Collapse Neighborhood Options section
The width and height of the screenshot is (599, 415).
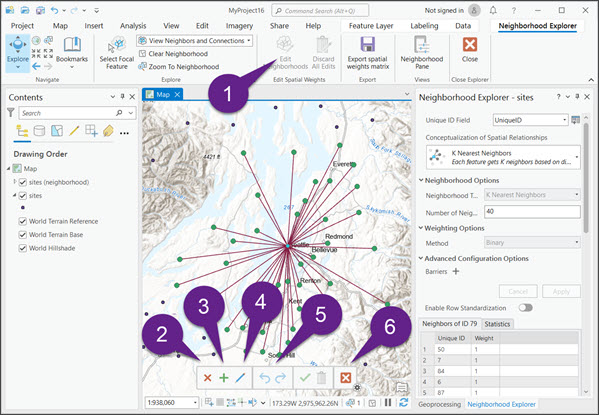(421, 180)
